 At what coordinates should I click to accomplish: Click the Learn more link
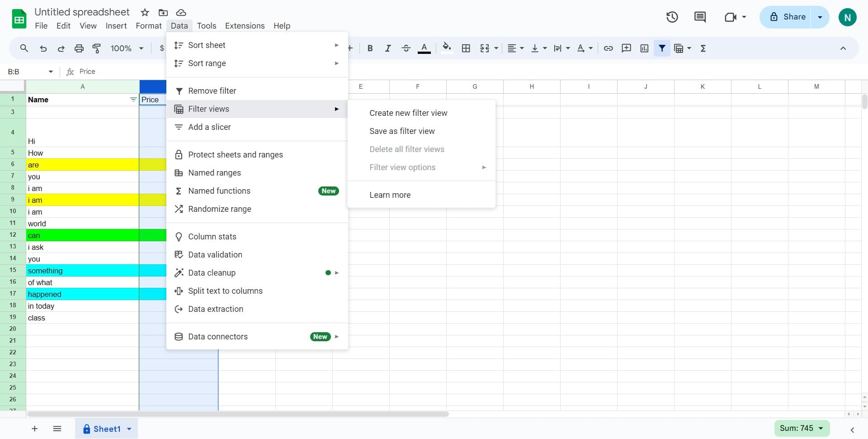[390, 195]
